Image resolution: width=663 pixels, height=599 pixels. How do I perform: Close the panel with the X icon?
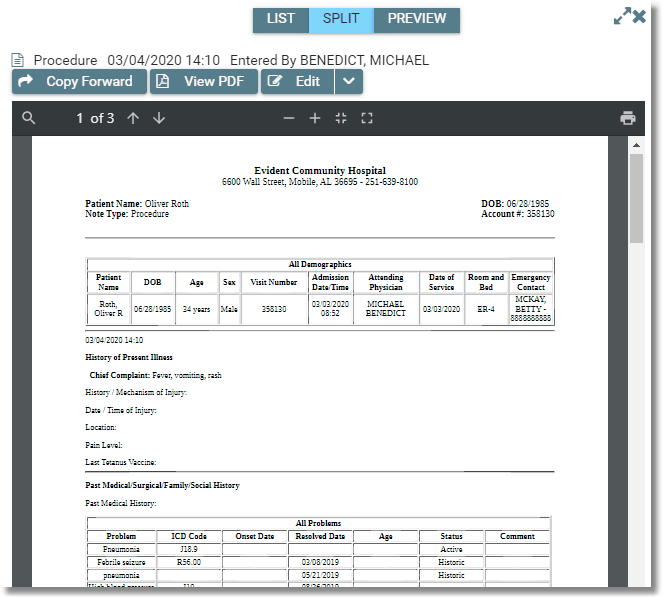(x=639, y=16)
